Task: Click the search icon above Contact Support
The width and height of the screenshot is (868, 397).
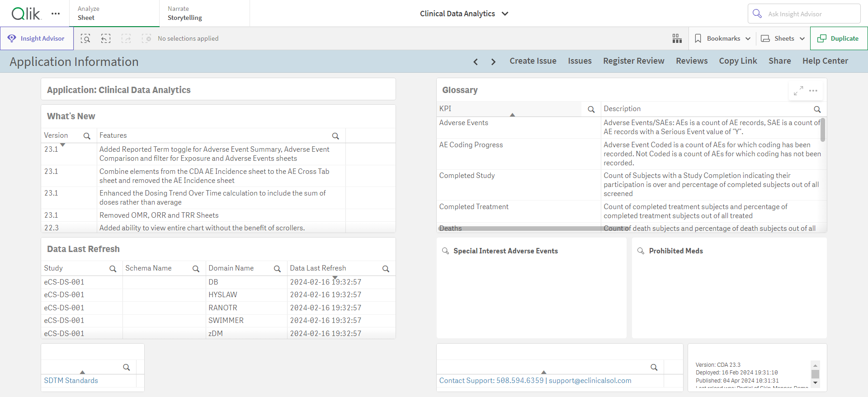Action: (x=654, y=367)
